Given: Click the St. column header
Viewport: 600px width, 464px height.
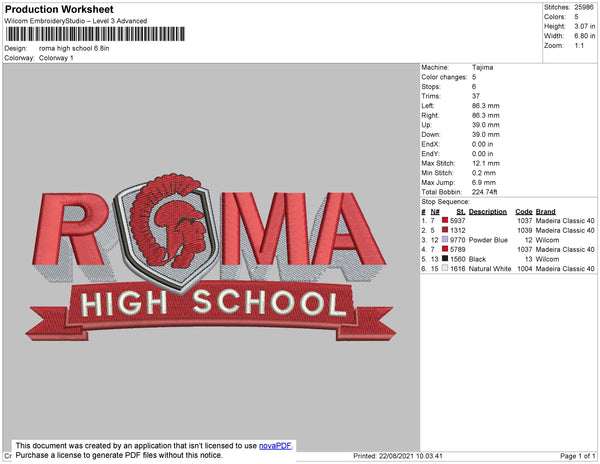Looking at the screenshot, I should point(461,212).
